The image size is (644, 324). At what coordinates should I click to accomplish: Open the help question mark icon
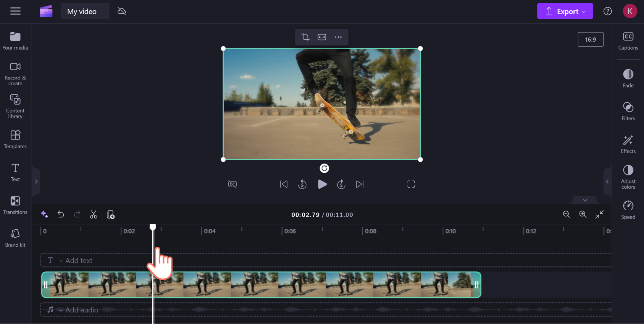pos(608,11)
